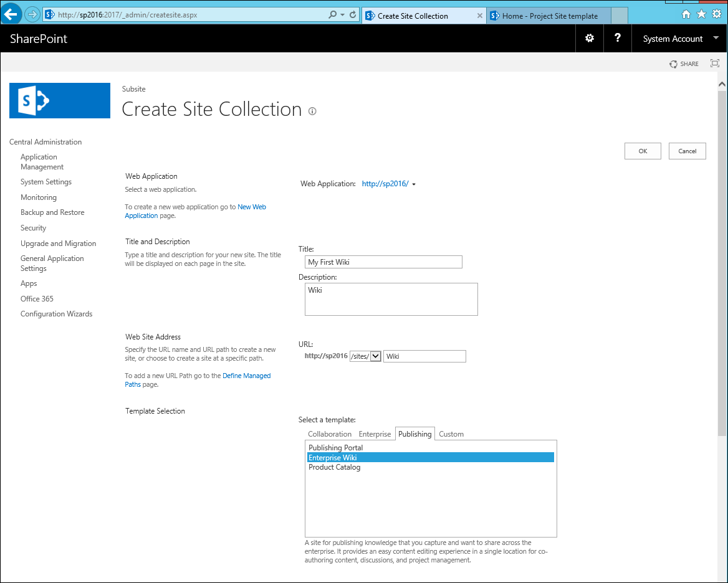This screenshot has width=728, height=583.
Task: Click the Title field containing My First Wiki
Action: coord(383,262)
